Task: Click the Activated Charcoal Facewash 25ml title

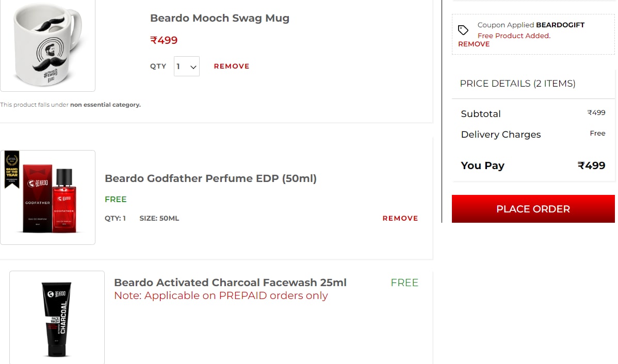Action: 230,283
